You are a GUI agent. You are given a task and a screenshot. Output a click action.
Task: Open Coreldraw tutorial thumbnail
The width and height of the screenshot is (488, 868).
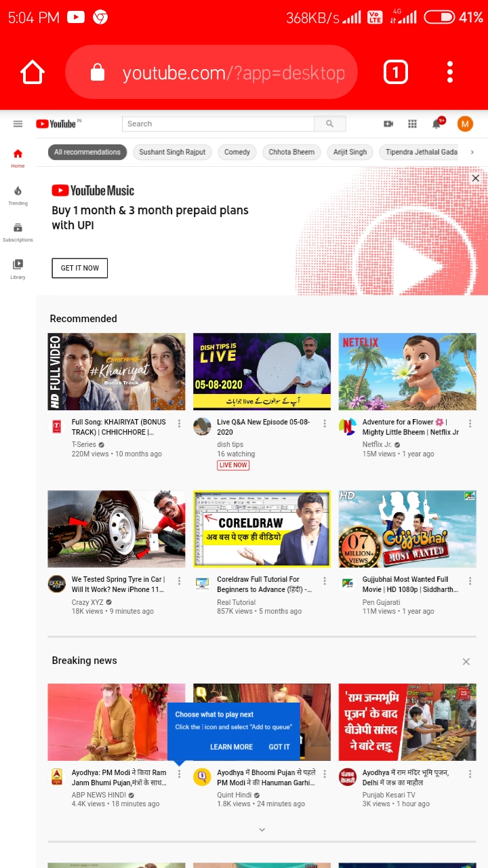point(262,529)
